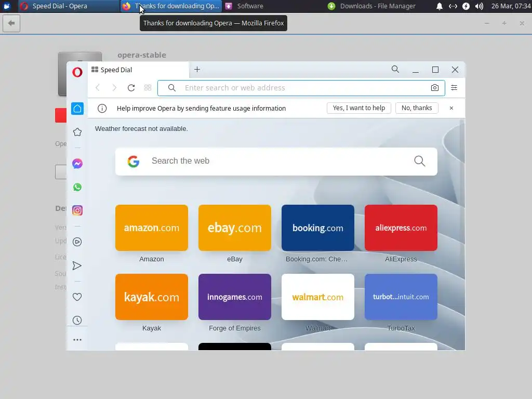This screenshot has height=399, width=532.
Task: Open Easy Setup sliders icon
Action: pyautogui.click(x=454, y=88)
